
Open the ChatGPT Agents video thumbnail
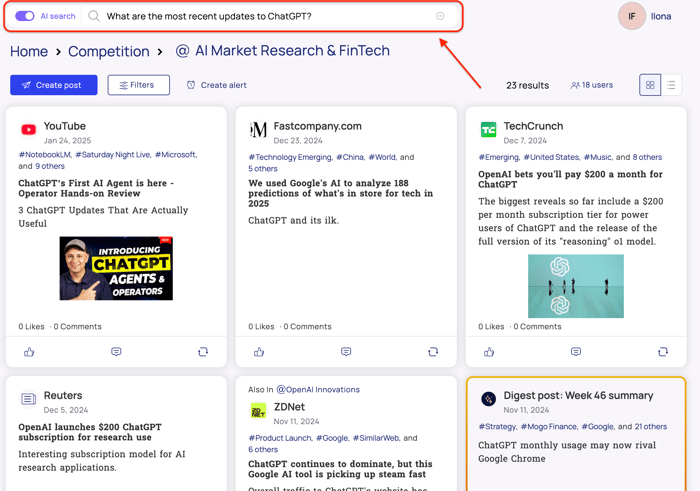click(116, 268)
